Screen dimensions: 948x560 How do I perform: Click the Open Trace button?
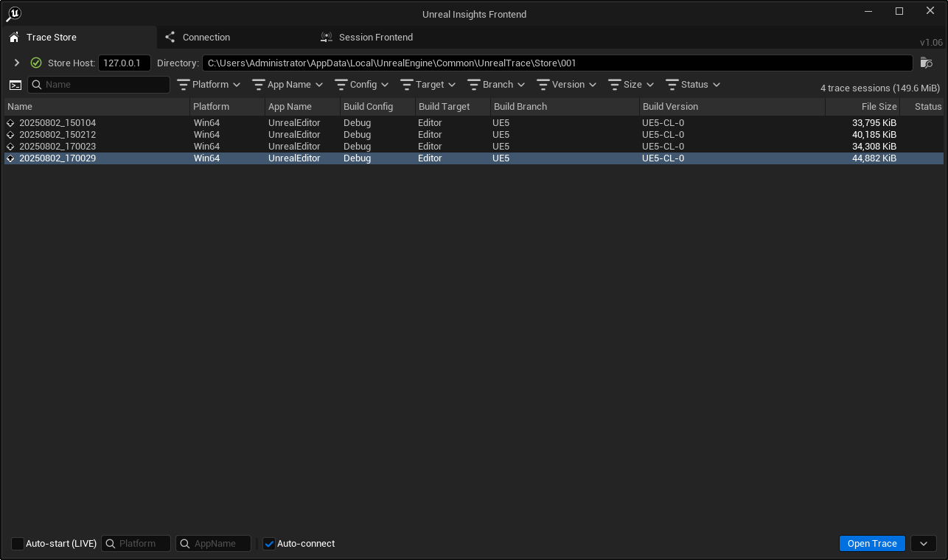872,544
